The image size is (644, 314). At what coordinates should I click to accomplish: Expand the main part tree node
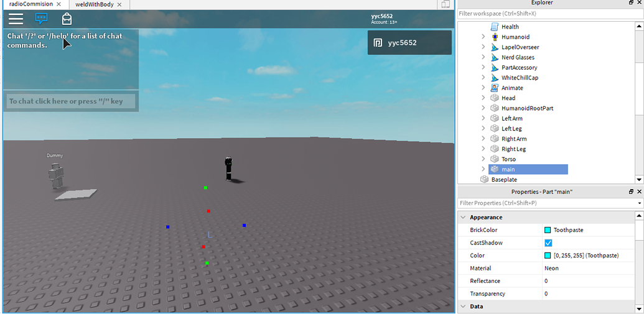click(x=483, y=169)
